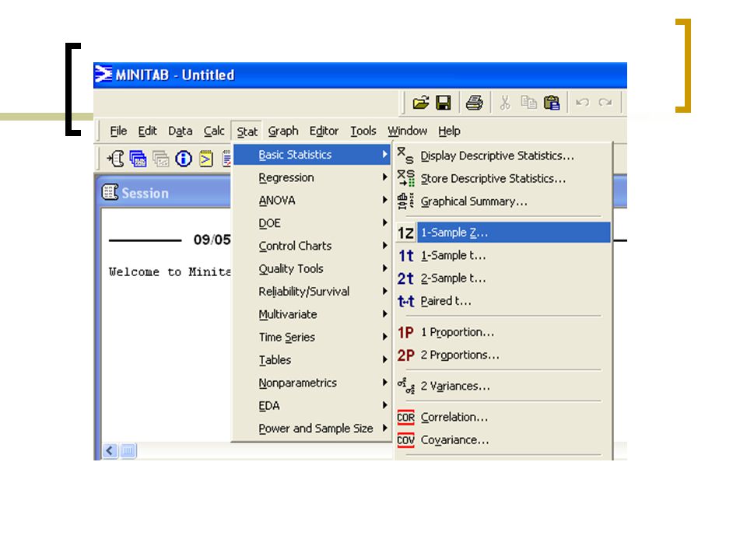Viewport: 747px width, 560px height.
Task: Open the Edit menu
Action: pyautogui.click(x=147, y=131)
